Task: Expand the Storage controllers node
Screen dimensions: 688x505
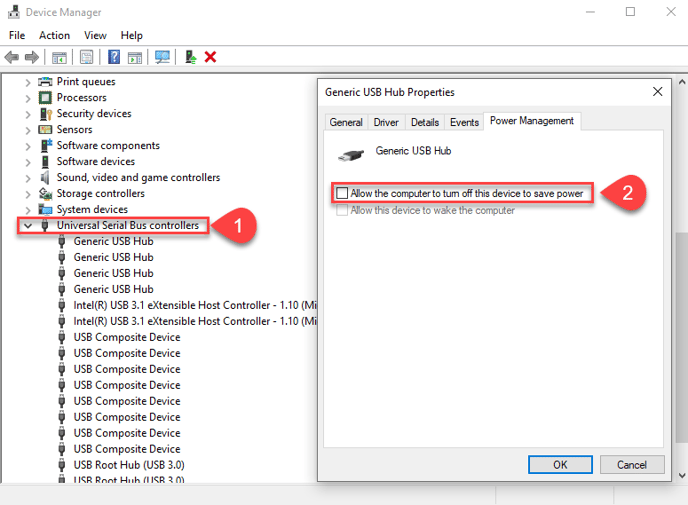Action: click(28, 194)
